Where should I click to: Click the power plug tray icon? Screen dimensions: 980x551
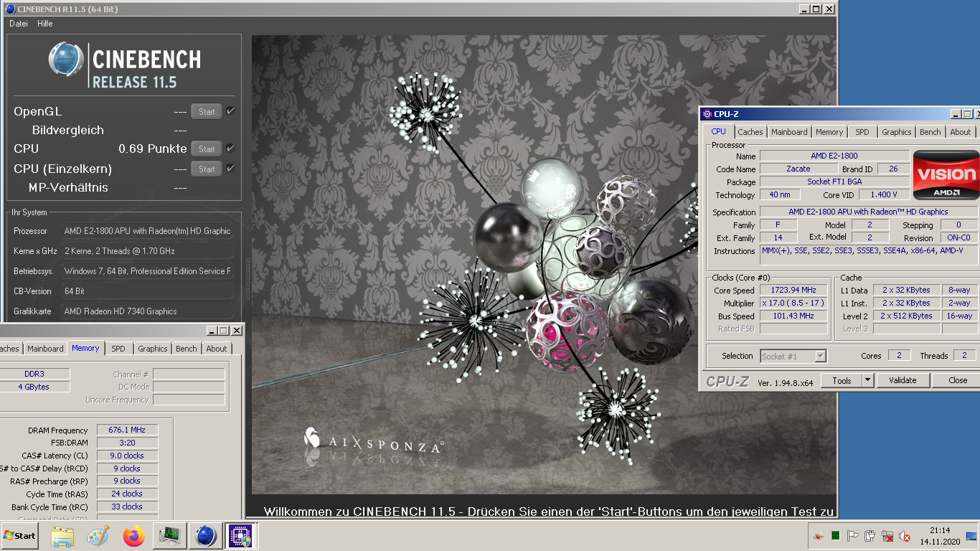pos(870,536)
